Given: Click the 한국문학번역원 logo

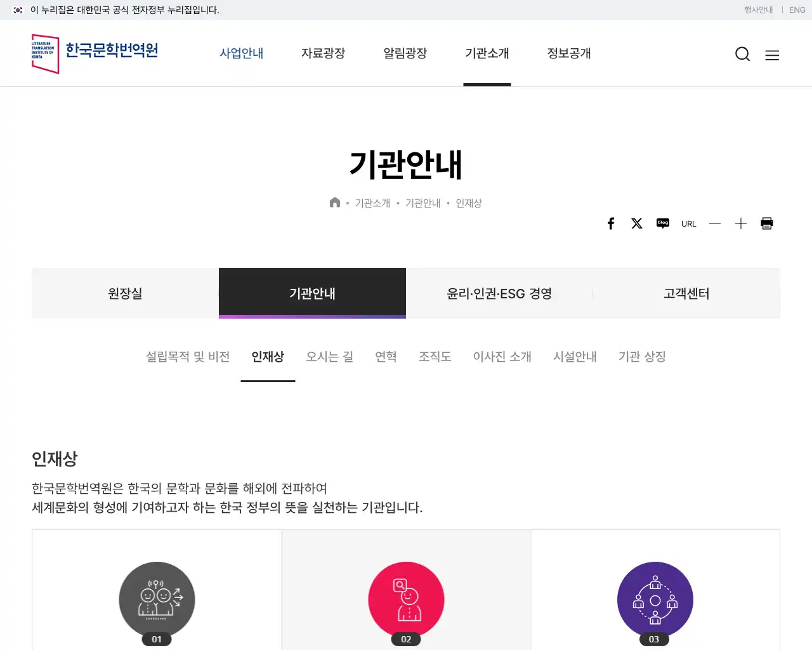Looking at the screenshot, I should tap(95, 54).
